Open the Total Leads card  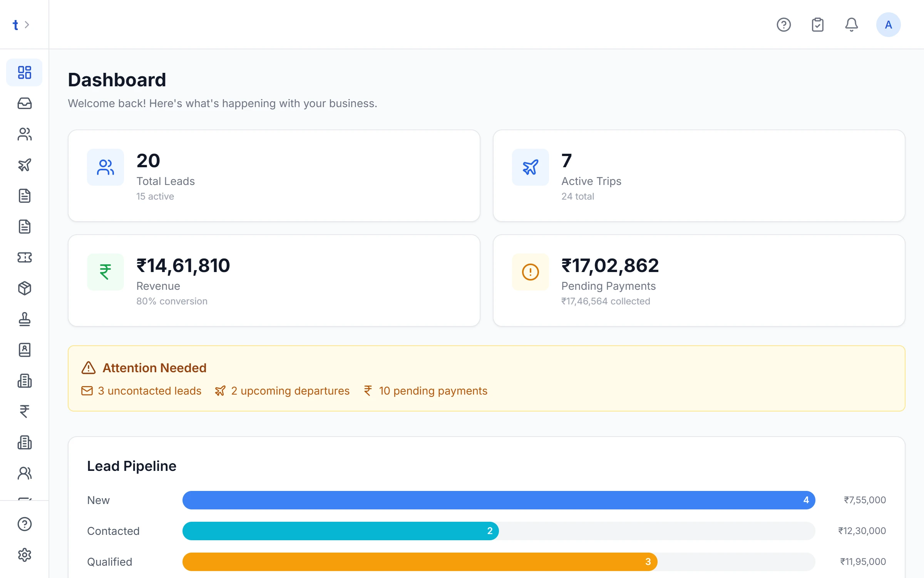click(x=274, y=176)
